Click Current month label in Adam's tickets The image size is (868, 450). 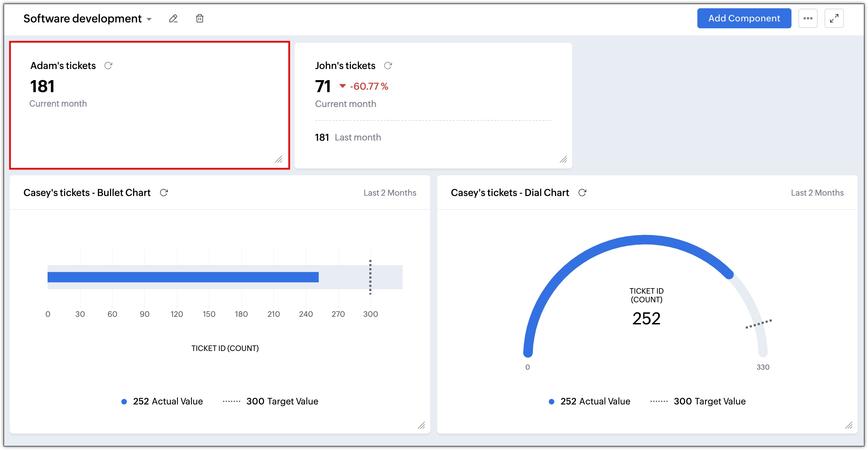[58, 104]
